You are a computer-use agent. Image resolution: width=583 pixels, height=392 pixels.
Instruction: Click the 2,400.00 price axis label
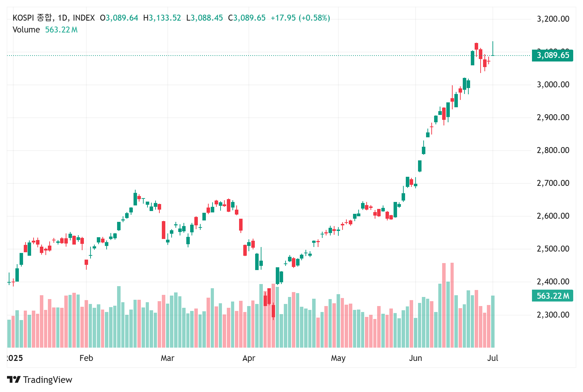click(x=553, y=282)
